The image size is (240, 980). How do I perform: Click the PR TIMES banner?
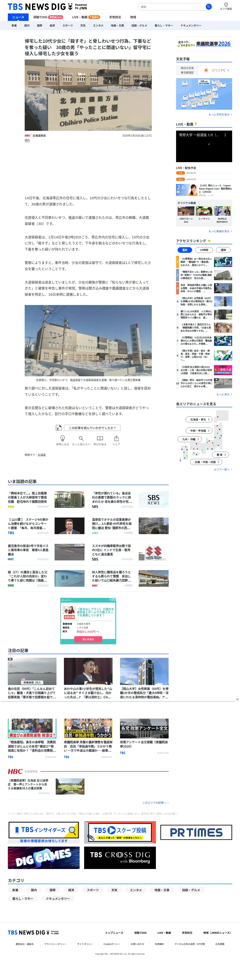coord(196,832)
